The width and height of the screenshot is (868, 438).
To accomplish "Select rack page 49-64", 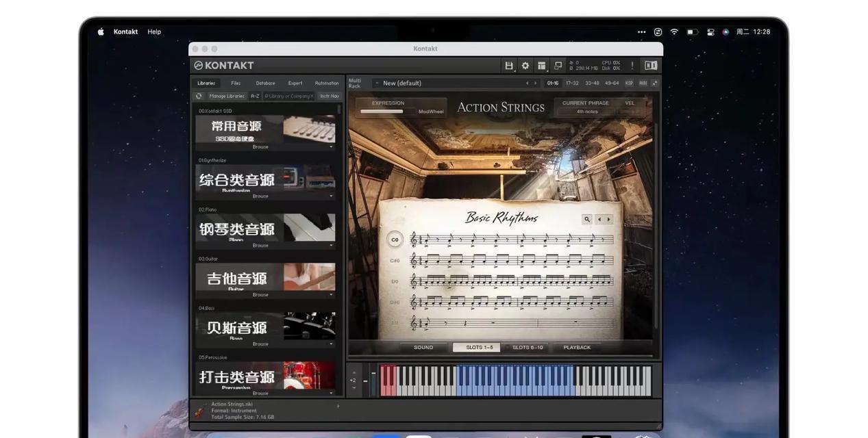I will (612, 83).
